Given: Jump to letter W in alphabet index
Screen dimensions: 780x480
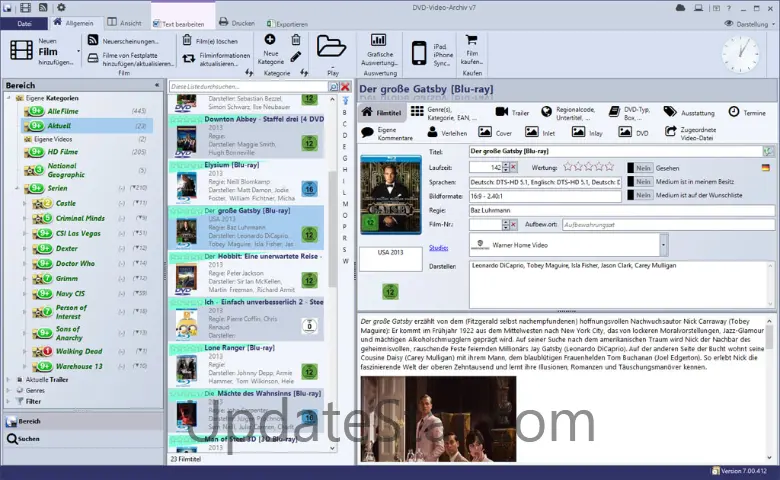Looking at the screenshot, I should tap(345, 261).
